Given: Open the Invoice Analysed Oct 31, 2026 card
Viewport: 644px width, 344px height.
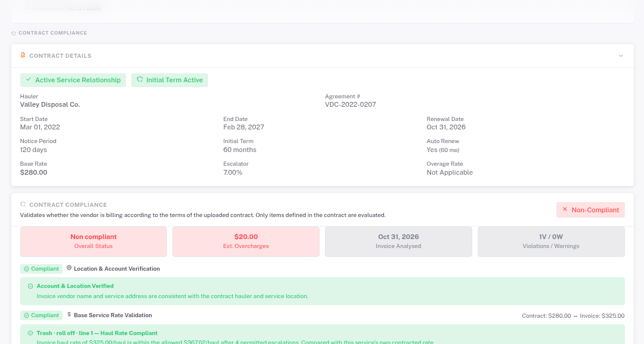Looking at the screenshot, I should click(x=398, y=241).
